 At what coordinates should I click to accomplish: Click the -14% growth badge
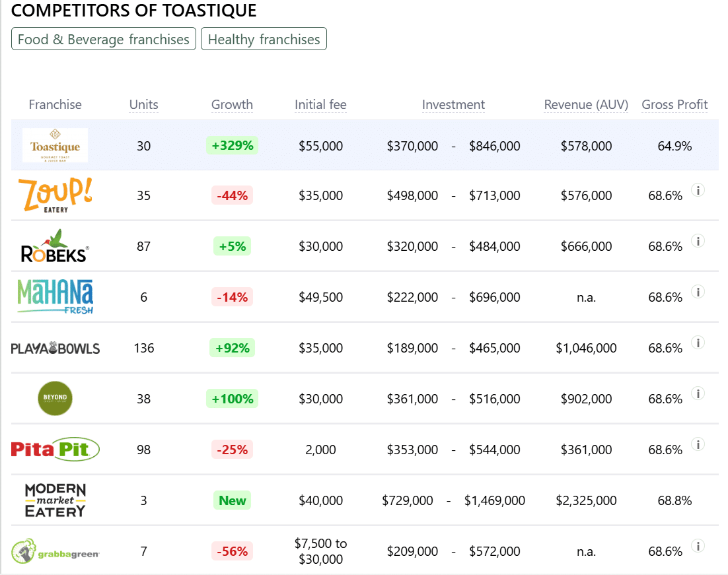(232, 297)
